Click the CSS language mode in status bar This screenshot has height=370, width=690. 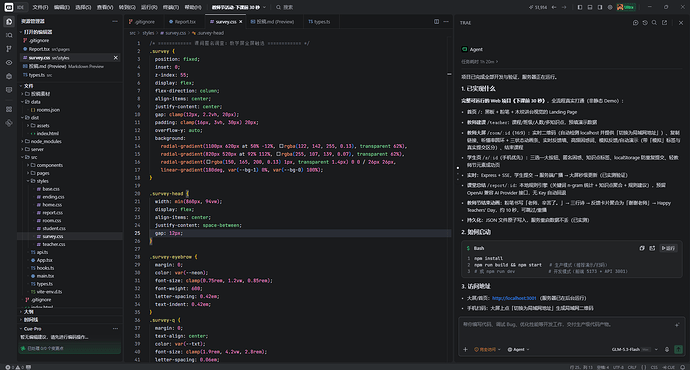[654, 367]
